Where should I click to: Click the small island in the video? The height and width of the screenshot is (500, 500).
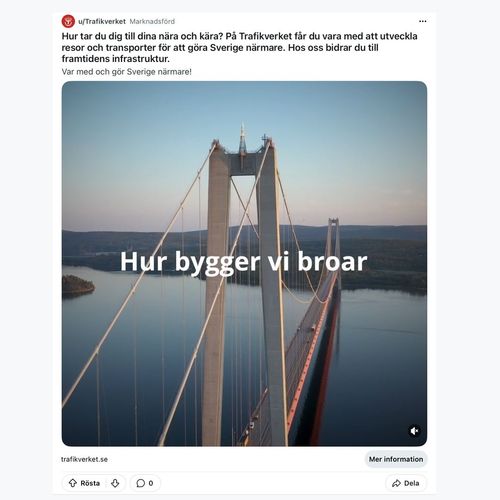click(x=78, y=286)
